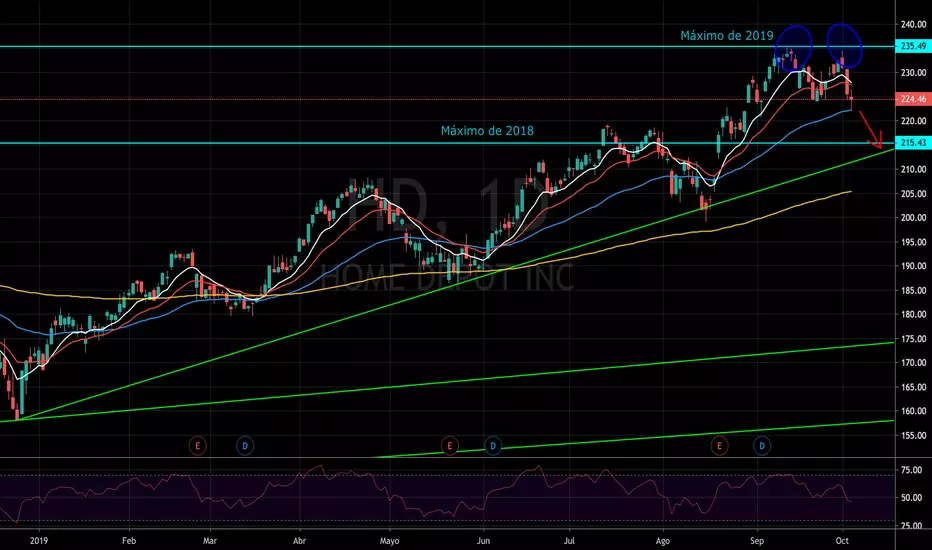Click the RSI 25.00 scale value
Image resolution: width=932 pixels, height=550 pixels.
pyautogui.click(x=911, y=526)
